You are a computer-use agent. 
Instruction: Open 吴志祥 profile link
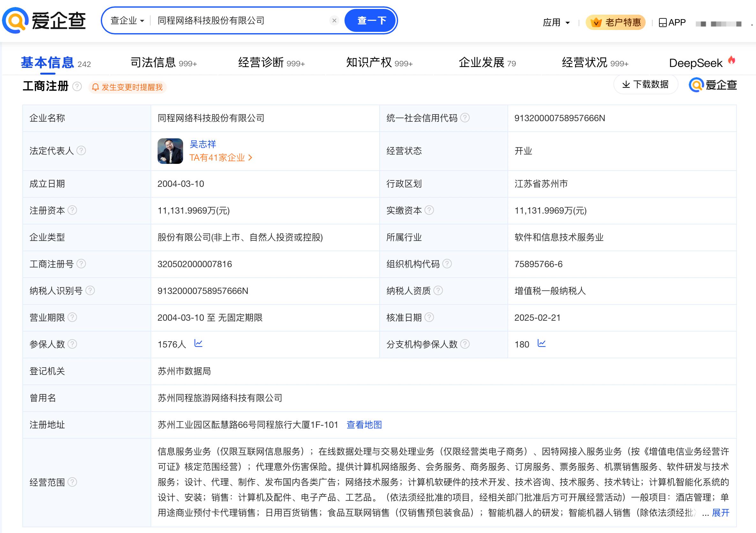(203, 144)
